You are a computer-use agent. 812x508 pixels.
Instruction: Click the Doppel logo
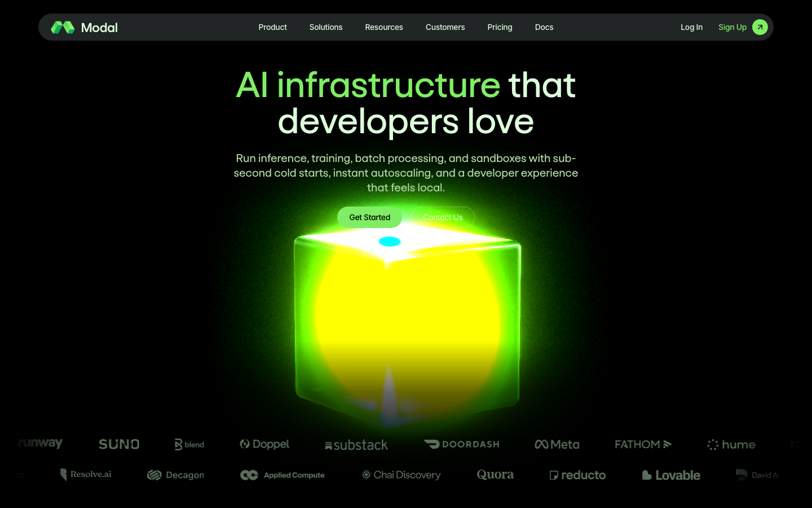click(264, 444)
